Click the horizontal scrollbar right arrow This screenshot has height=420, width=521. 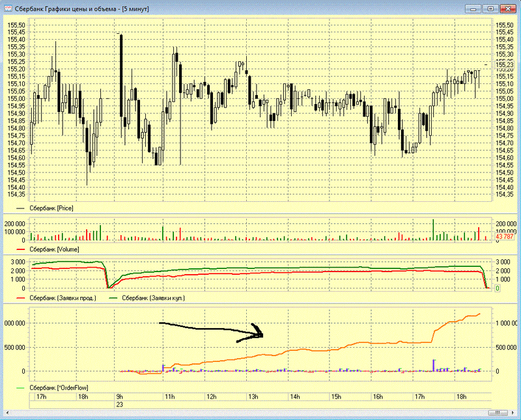pyautogui.click(x=512, y=413)
